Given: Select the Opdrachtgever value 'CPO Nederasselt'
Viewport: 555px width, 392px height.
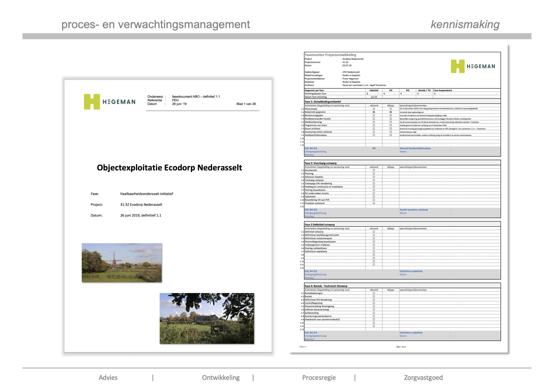Looking at the screenshot, I should click(351, 72).
